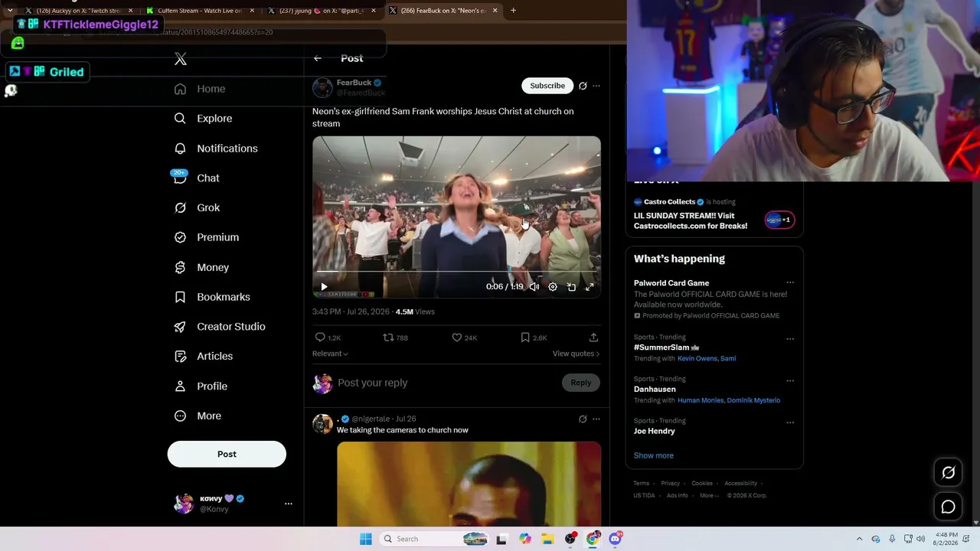The image size is (980, 551).
Task: Click the Creator Studio rocket icon
Action: [180, 327]
